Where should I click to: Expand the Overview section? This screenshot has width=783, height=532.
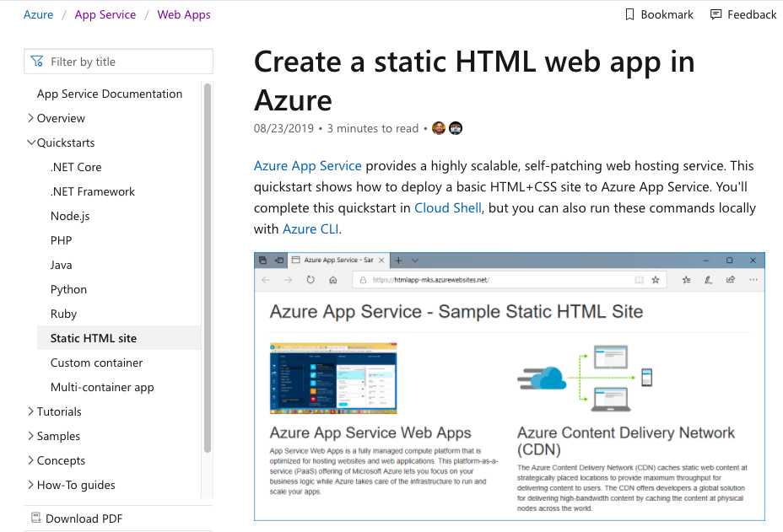click(31, 118)
